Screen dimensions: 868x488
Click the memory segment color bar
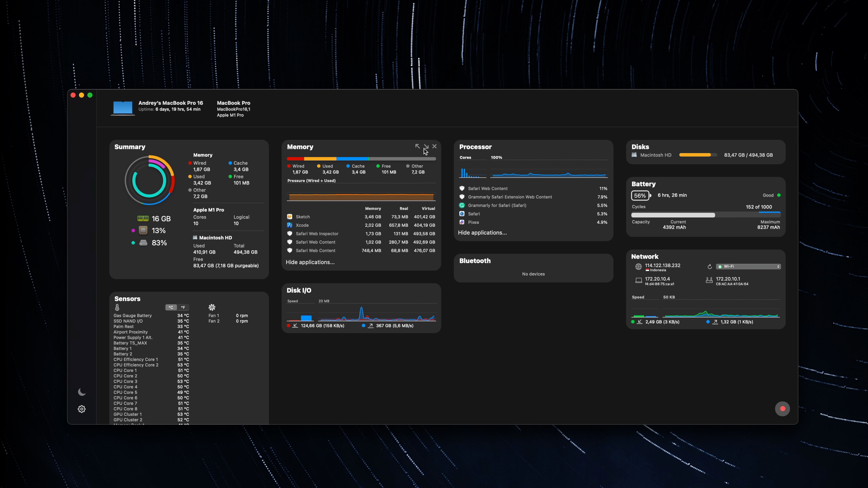[361, 159]
